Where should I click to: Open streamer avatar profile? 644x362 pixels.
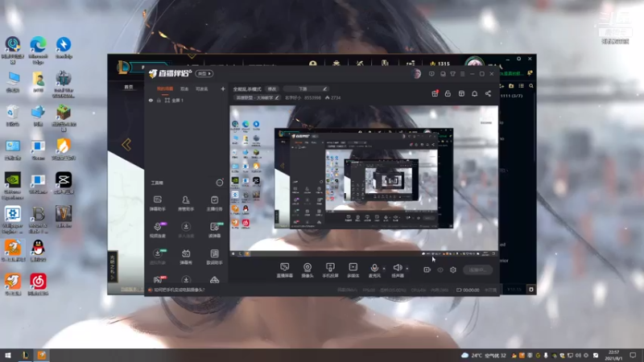(x=417, y=73)
